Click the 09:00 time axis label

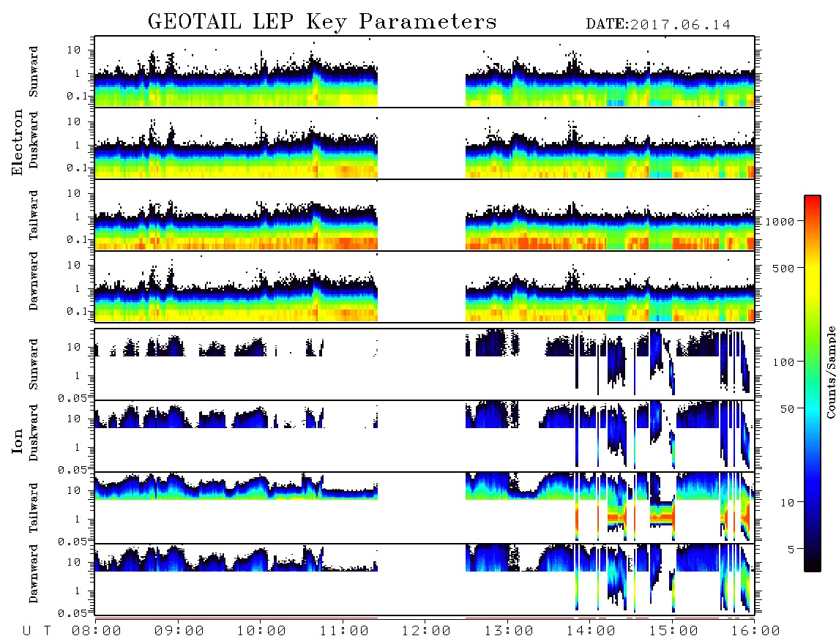[x=179, y=631]
